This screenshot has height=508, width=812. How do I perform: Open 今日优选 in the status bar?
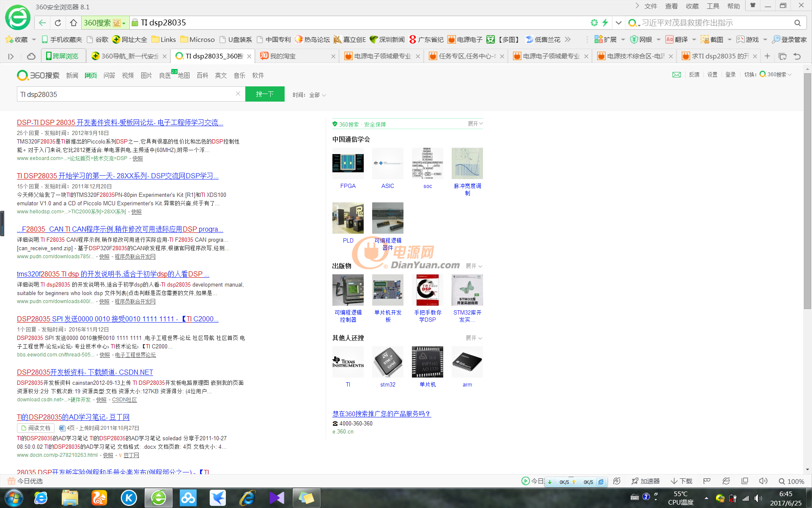coord(25,481)
